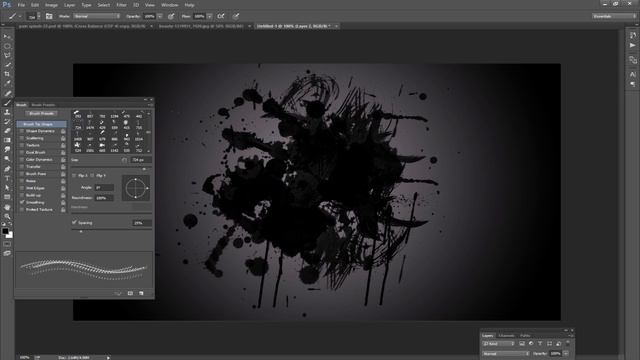Select the Crop tool
The width and height of the screenshot is (640, 360).
7,74
